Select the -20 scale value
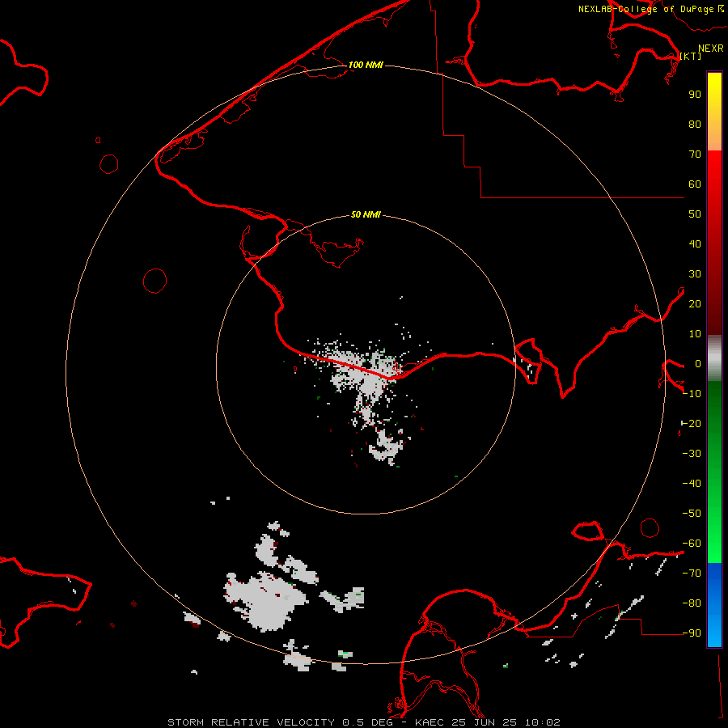Viewport: 728px width, 728px height. click(692, 424)
